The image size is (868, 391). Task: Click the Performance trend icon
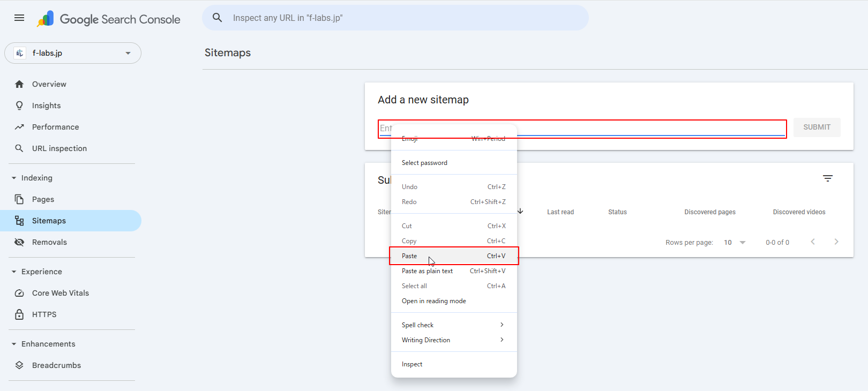(x=19, y=127)
